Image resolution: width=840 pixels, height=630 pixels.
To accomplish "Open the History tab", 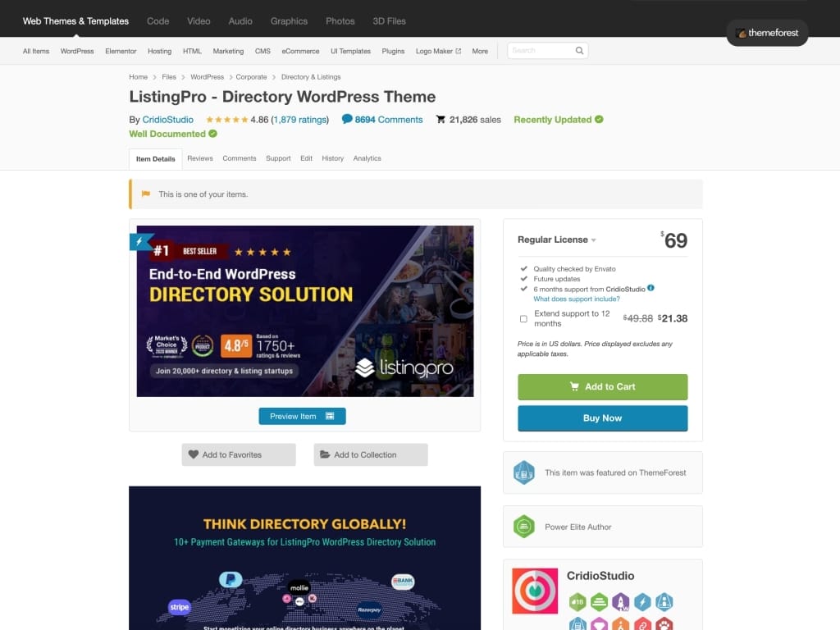I will tap(333, 158).
